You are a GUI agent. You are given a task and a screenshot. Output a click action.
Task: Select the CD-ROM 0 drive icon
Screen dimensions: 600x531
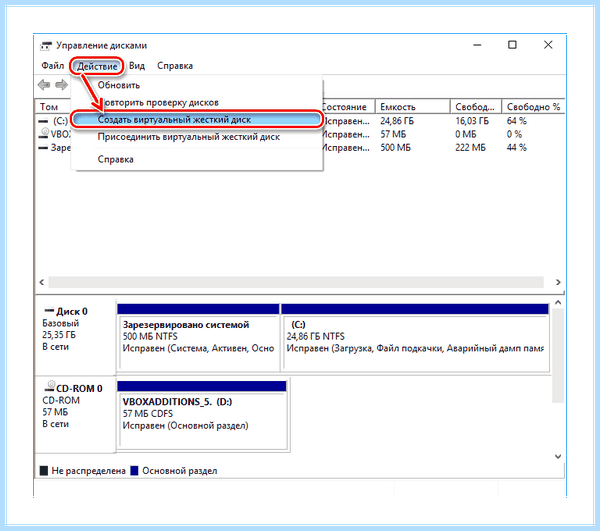49,386
